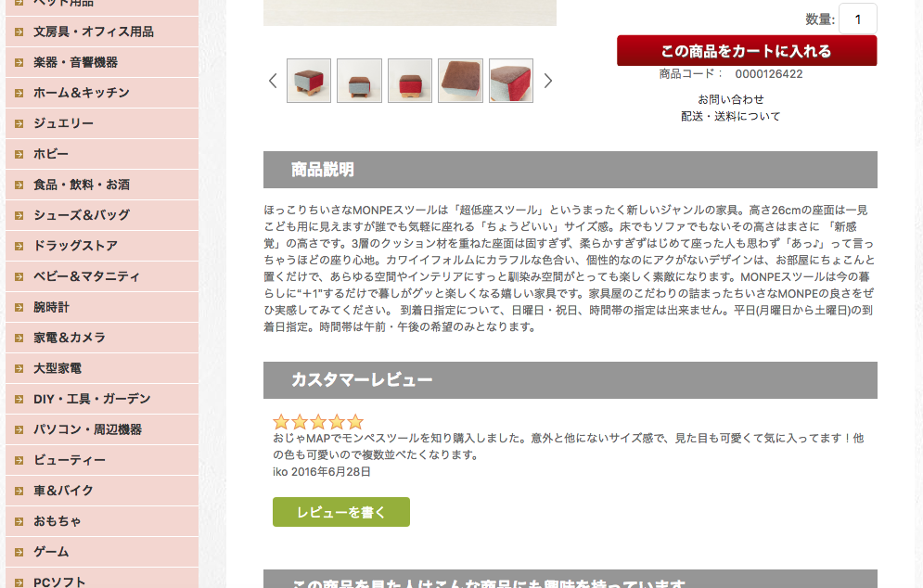Click the arrow icon beside 腕時計
Image resolution: width=923 pixels, height=588 pixels.
19,307
